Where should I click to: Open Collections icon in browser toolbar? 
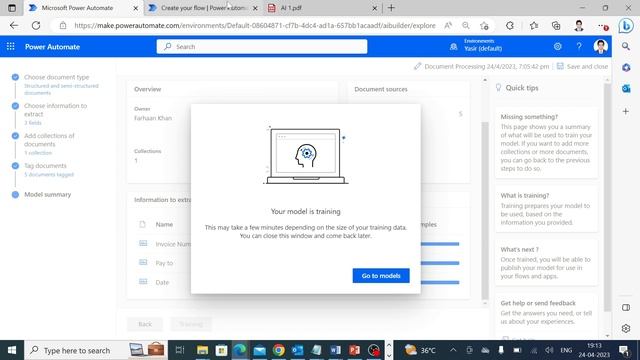[556, 26]
